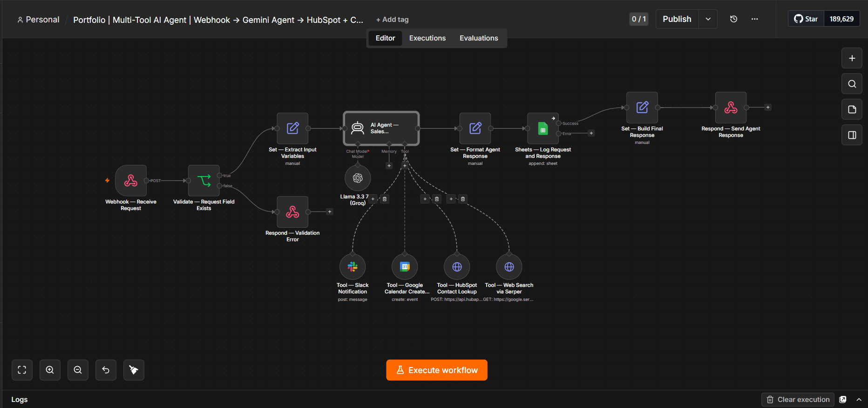
Task: Rename the Portfolio workflow title
Action: 218,20
